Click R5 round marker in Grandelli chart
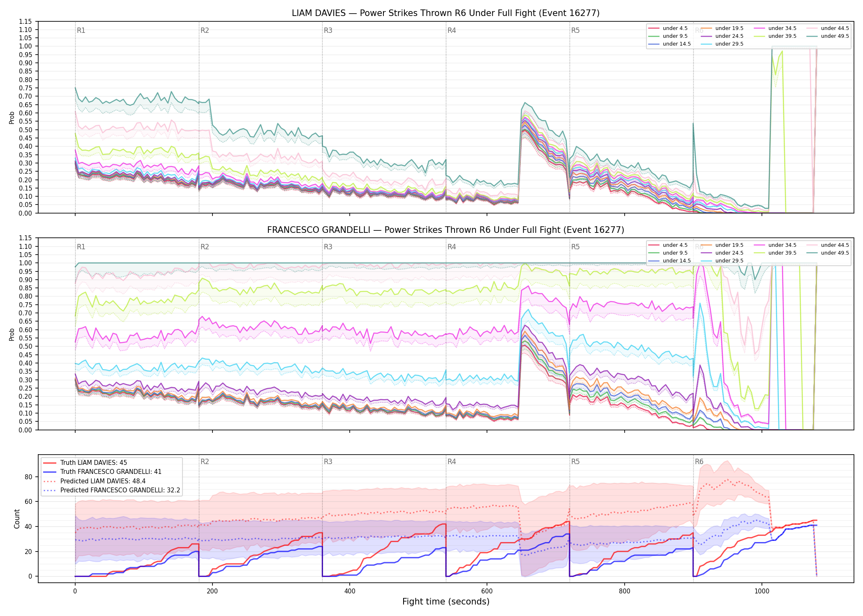863x616 pixels. click(x=575, y=247)
